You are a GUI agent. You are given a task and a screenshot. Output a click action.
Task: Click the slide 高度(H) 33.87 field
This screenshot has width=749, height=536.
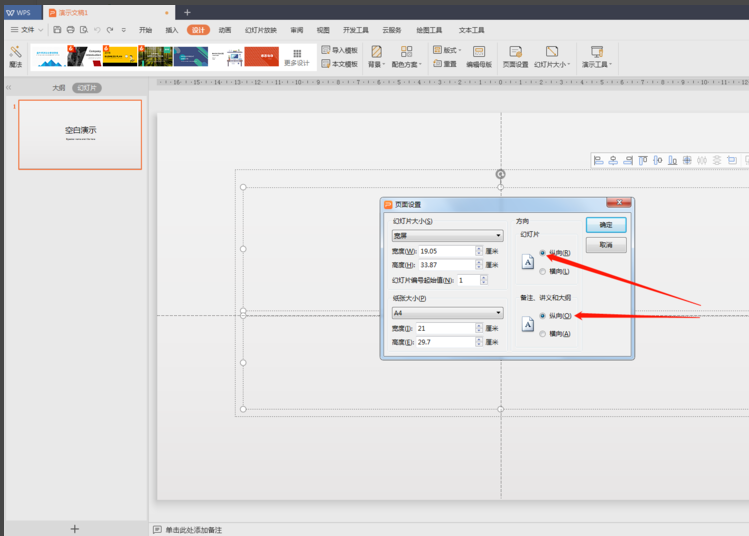pyautogui.click(x=447, y=265)
